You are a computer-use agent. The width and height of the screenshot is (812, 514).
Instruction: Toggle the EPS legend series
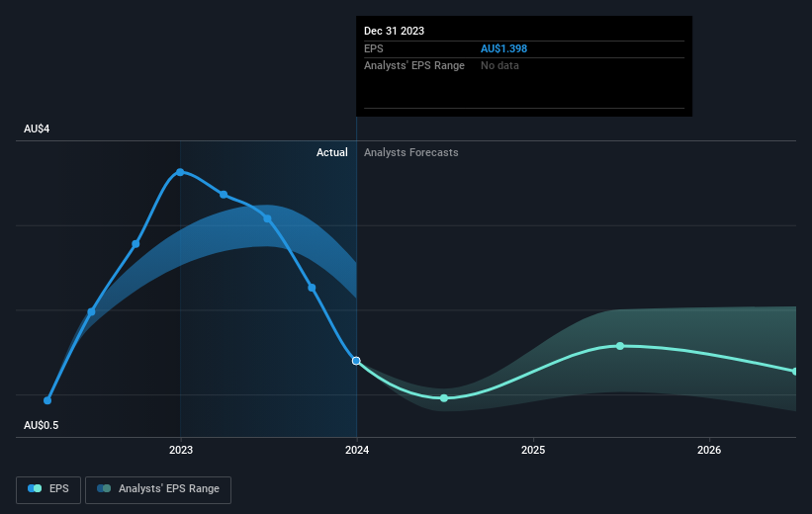point(48,489)
